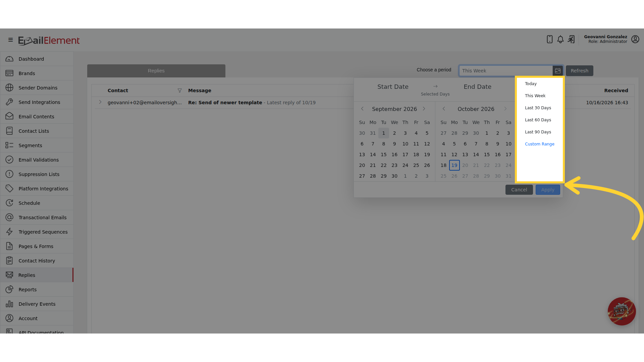The image size is (644, 362).
Task: Expand the geovanni+02 reply row
Action: [x=100, y=102]
